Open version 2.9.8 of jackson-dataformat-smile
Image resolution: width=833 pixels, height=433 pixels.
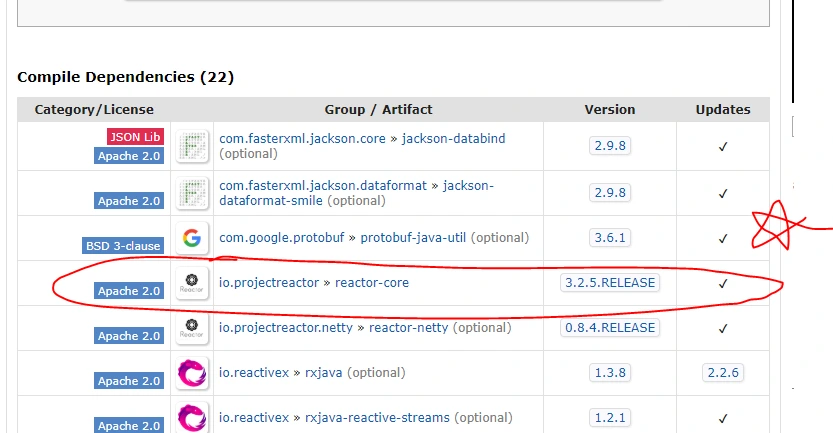(610, 192)
